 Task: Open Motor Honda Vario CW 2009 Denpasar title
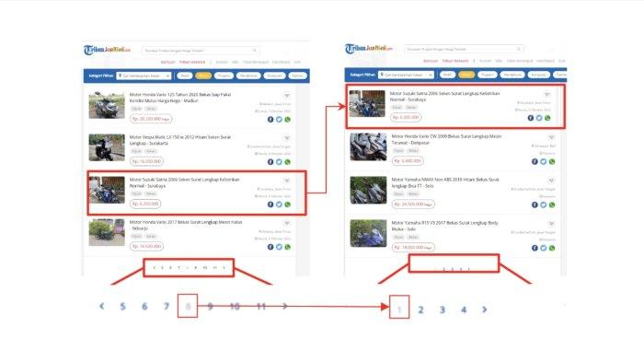pyautogui.click(x=446, y=139)
